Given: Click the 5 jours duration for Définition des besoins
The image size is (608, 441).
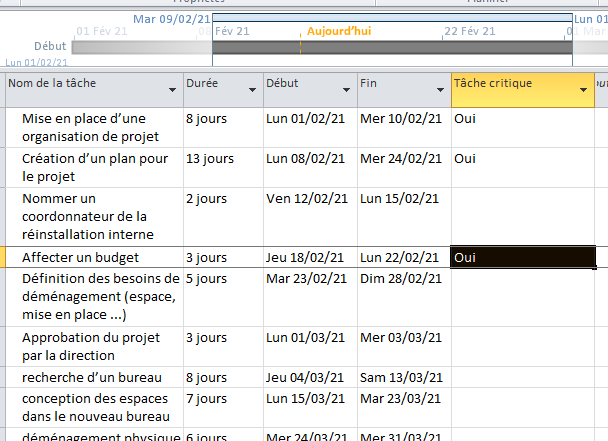Looking at the screenshot, I should (x=207, y=279).
